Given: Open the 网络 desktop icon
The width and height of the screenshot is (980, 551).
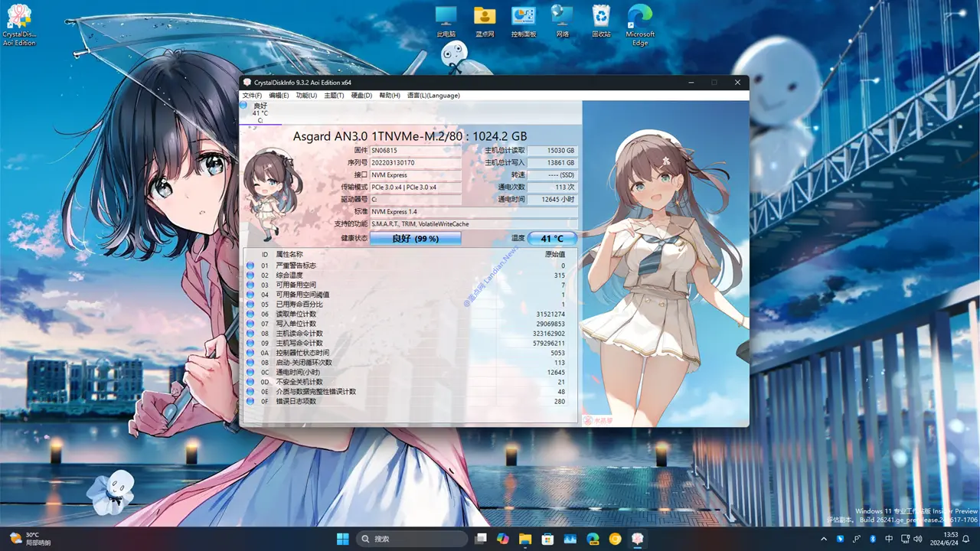Looking at the screenshot, I should pos(563,22).
